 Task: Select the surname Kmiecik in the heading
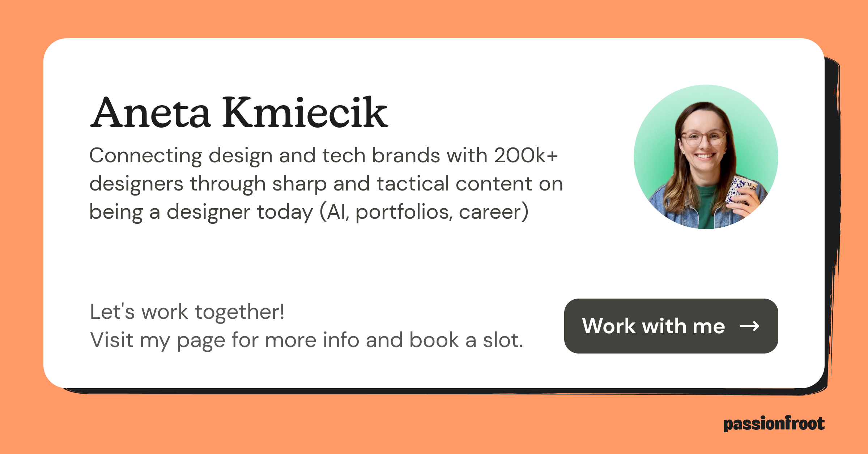click(305, 112)
